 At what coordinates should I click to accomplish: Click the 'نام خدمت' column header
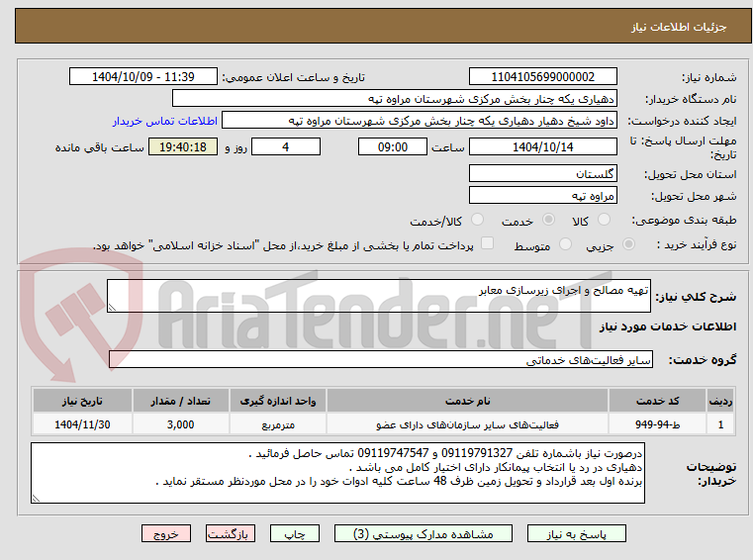[467, 401]
